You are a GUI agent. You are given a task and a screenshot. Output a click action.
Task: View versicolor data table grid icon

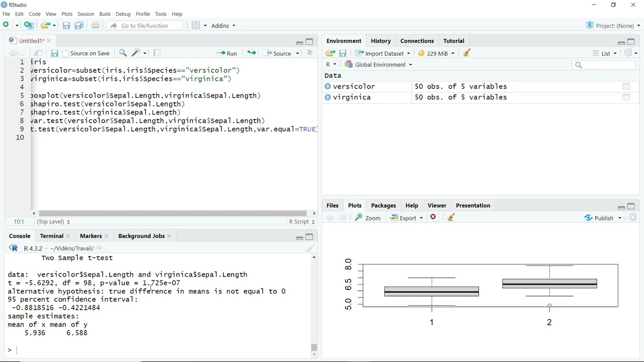click(626, 86)
